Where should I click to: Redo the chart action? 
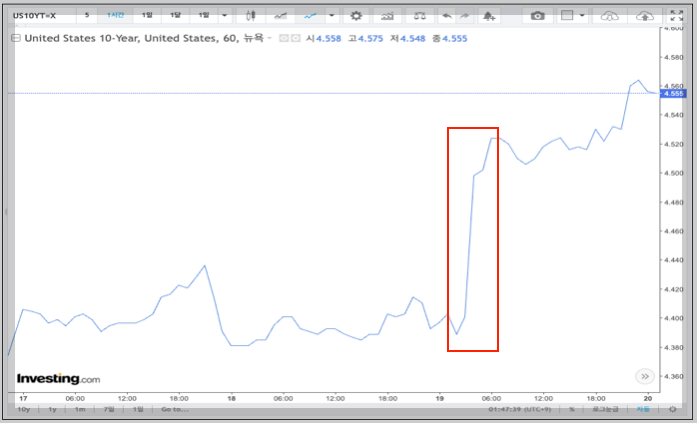(x=464, y=16)
